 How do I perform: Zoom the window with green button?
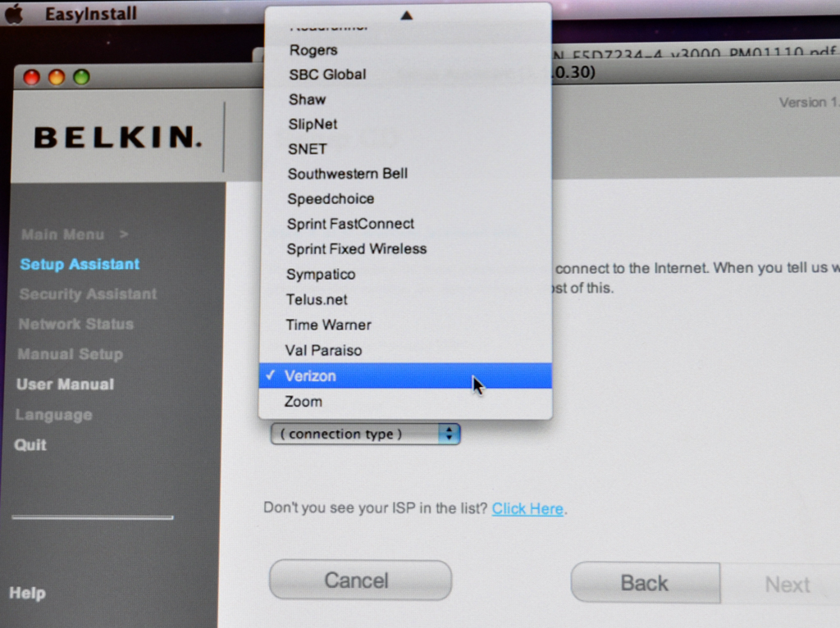point(81,77)
